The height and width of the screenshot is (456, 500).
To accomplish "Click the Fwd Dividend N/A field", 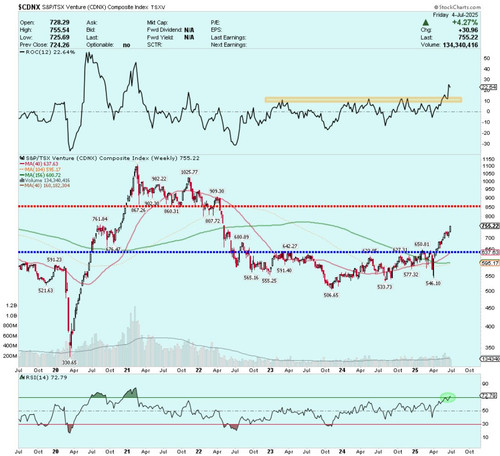I will click(x=170, y=30).
